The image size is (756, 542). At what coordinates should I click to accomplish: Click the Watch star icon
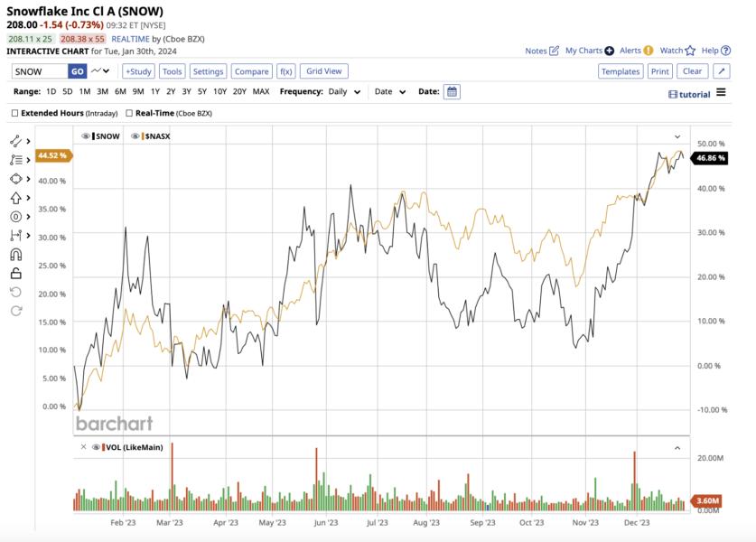tap(690, 51)
